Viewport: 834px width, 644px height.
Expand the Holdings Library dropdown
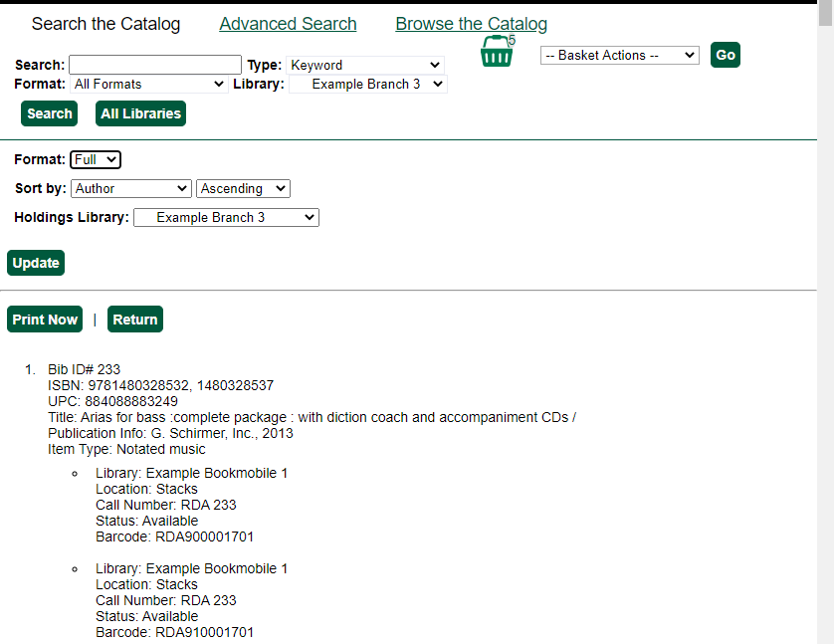point(226,217)
